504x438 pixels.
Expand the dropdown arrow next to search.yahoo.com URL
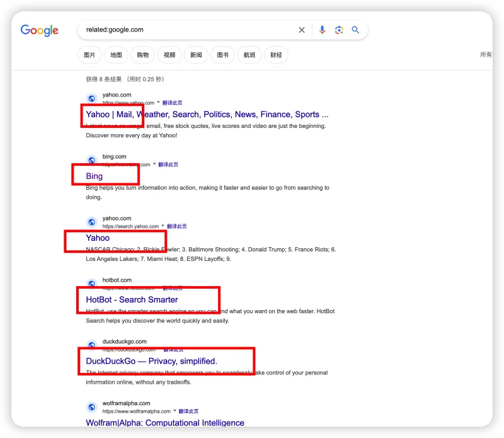pyautogui.click(x=163, y=226)
